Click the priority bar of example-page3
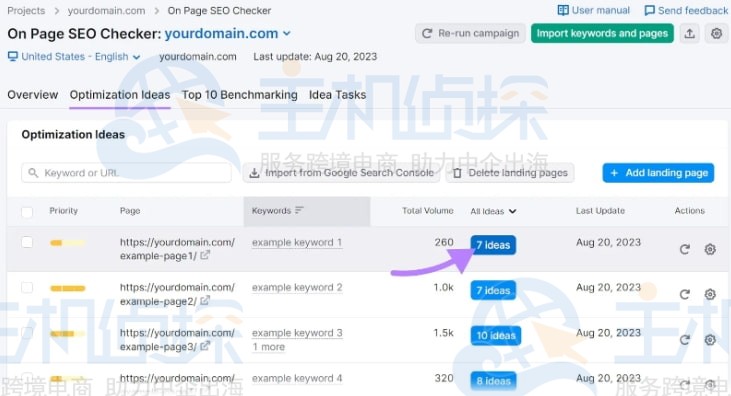 tap(68, 333)
